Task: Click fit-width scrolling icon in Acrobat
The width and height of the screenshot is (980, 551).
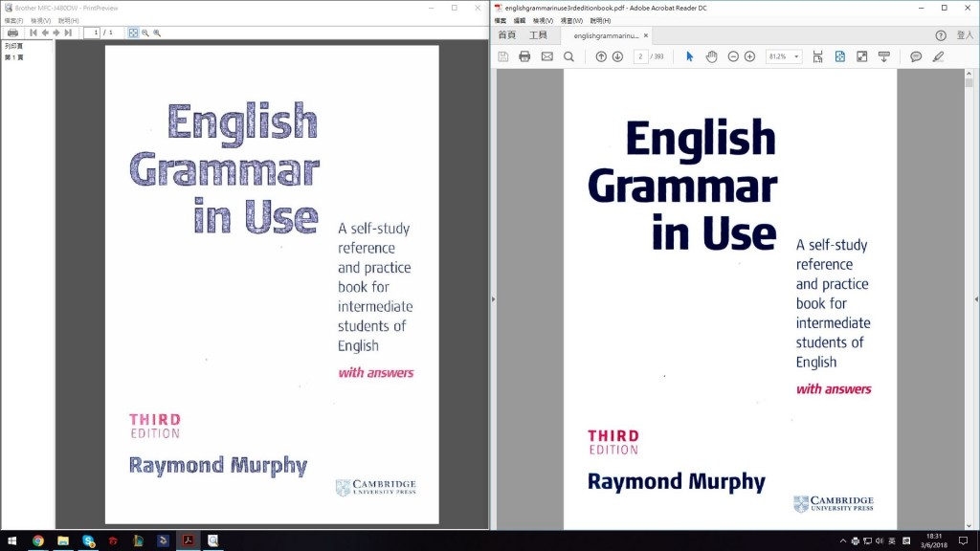Action: (x=817, y=56)
